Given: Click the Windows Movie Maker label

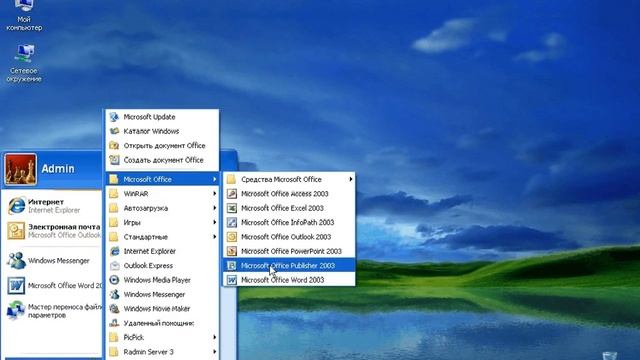Looking at the screenshot, I should point(157,309).
